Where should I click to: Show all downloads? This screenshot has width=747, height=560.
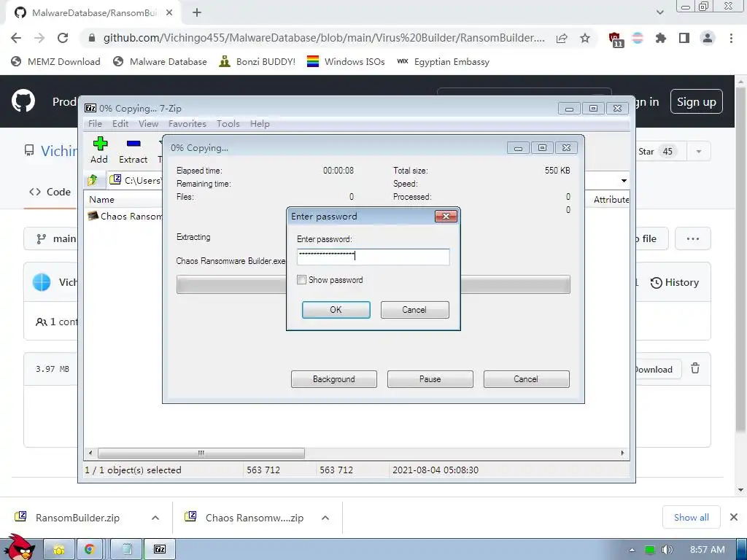point(692,517)
